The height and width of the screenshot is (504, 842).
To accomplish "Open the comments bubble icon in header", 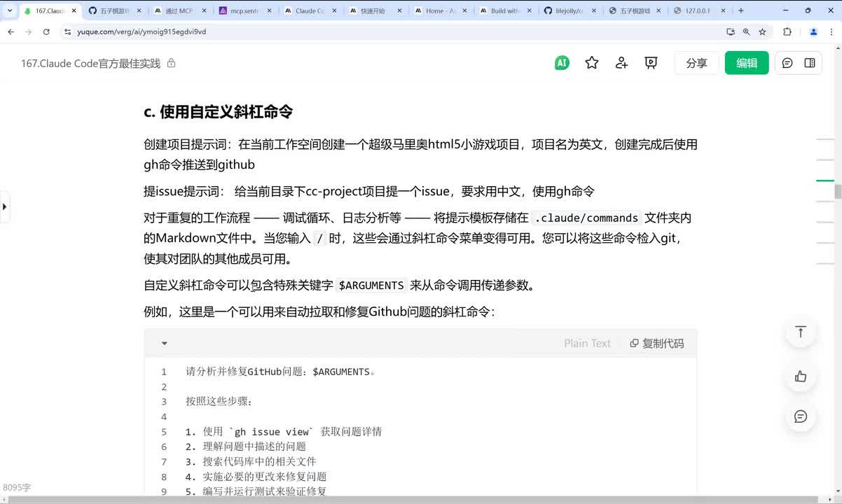I will pyautogui.click(x=787, y=63).
